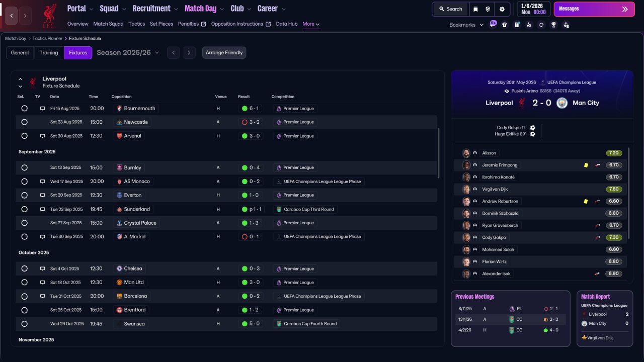This screenshot has height=362, width=644.
Task: Click the circular refresh icon in bookmarks bar
Action: (x=541, y=25)
